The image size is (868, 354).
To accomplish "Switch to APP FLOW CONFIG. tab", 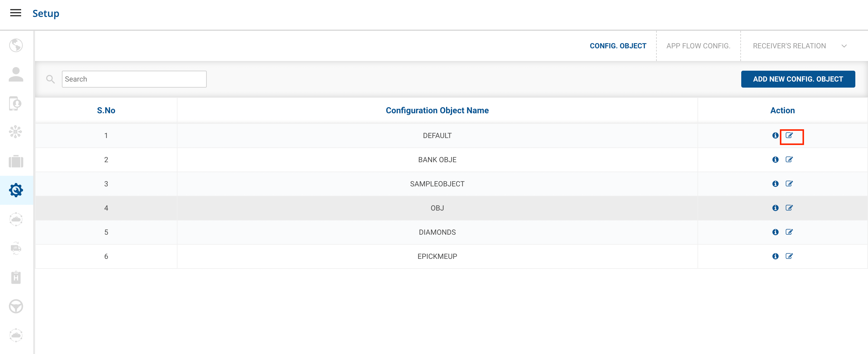I will click(x=698, y=46).
